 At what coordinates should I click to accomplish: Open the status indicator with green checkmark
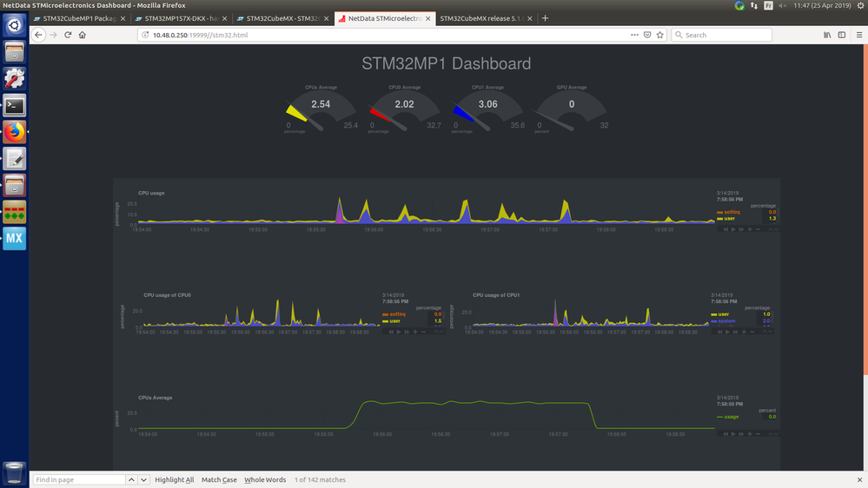pyautogui.click(x=739, y=5)
